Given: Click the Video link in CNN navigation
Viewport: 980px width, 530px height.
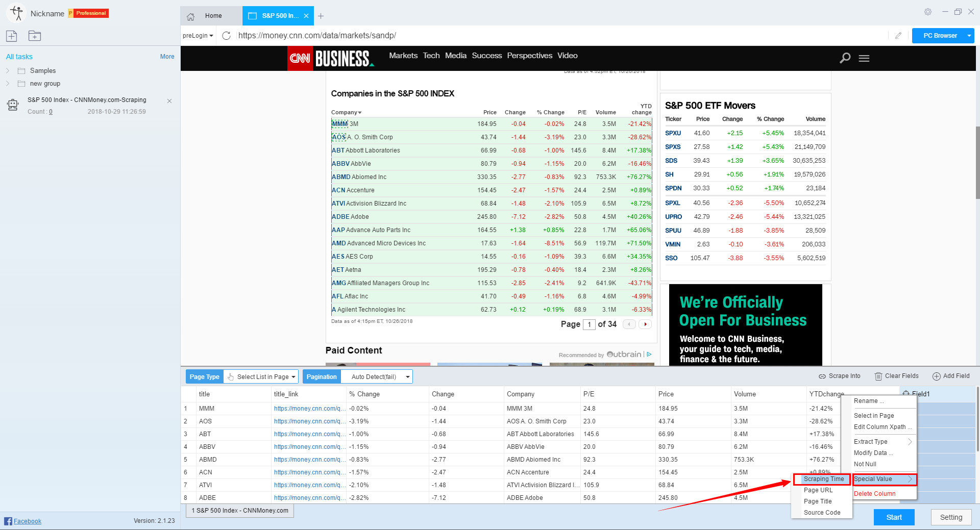Looking at the screenshot, I should [x=568, y=56].
